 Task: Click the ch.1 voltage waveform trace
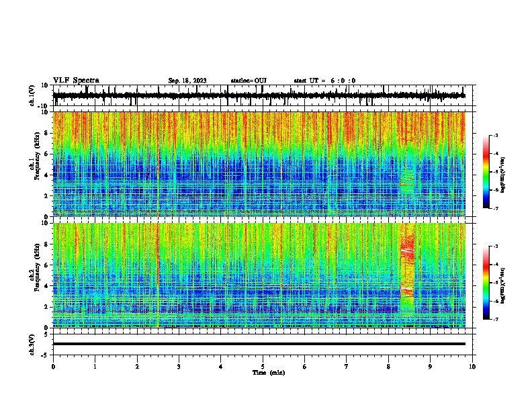[x=259, y=95]
